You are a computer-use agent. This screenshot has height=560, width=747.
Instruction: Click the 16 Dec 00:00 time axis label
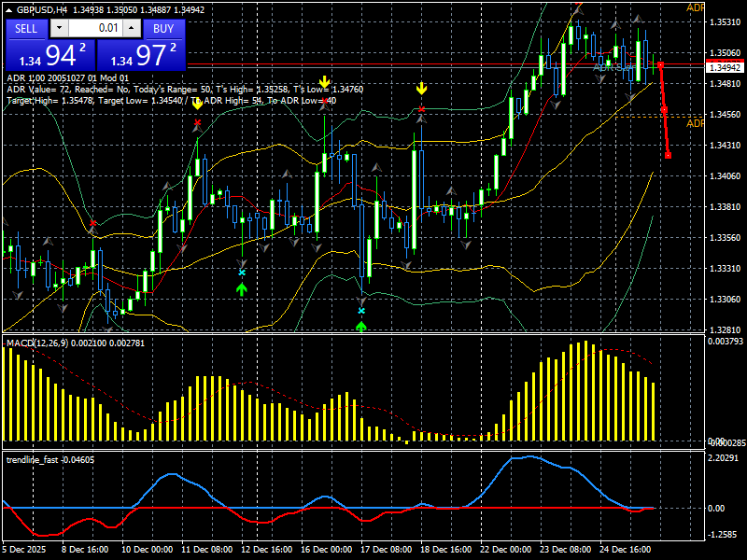[326, 549]
